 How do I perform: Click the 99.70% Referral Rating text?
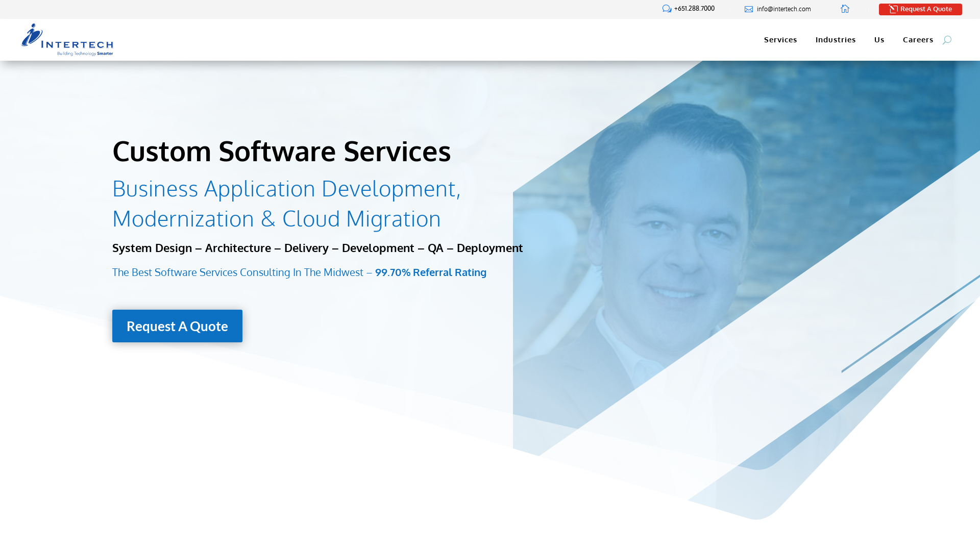pos(431,272)
